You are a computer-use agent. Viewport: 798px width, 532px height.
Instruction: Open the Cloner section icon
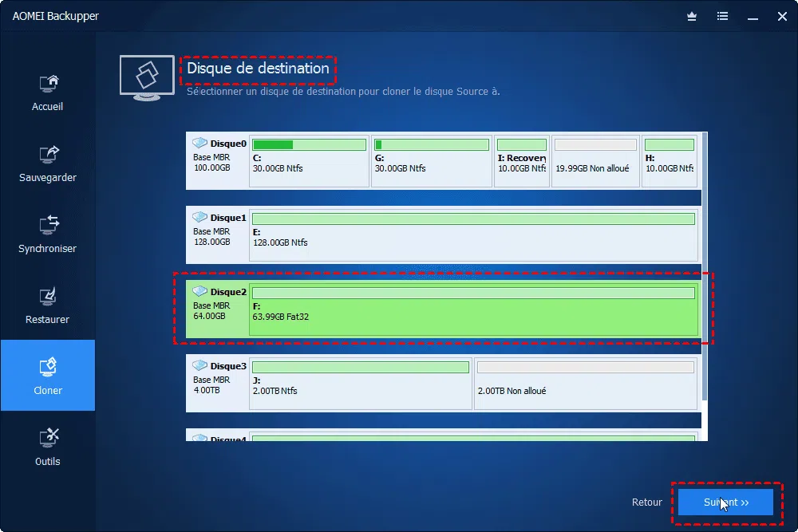coord(48,374)
